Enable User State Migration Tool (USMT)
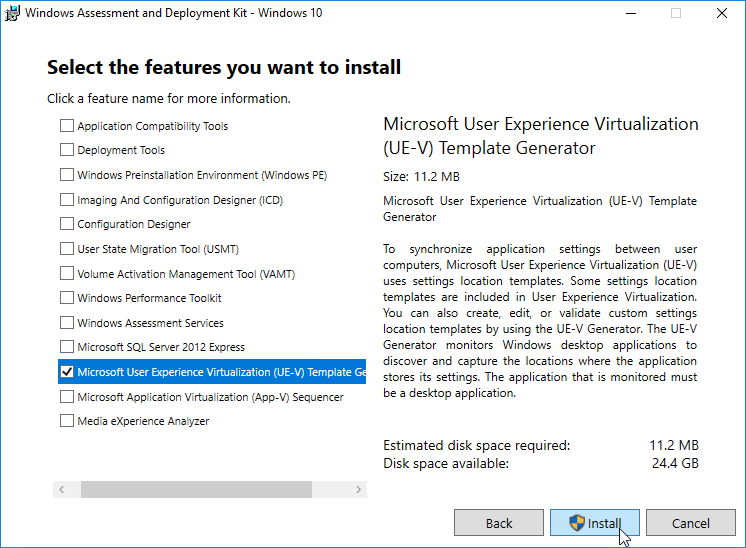The image size is (746, 548). coord(67,249)
